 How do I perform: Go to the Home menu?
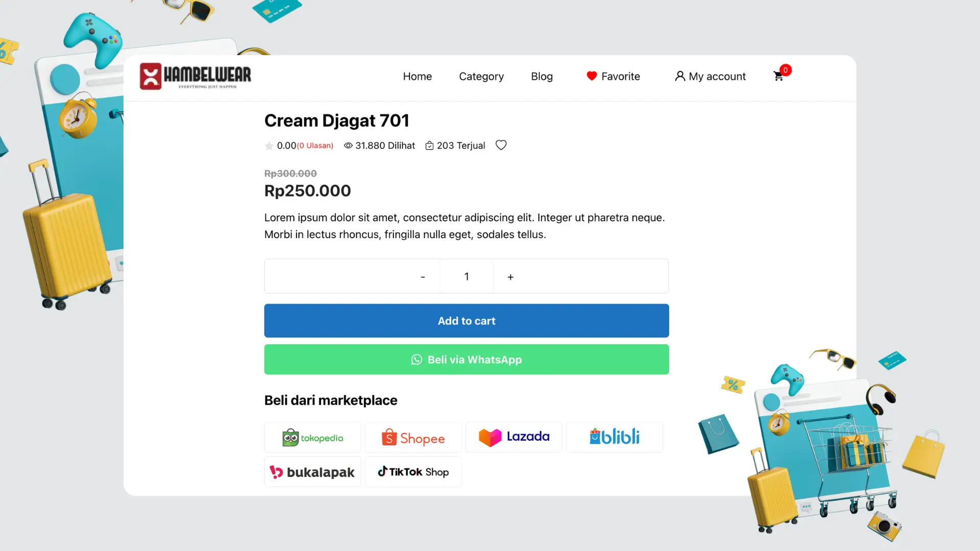(417, 77)
